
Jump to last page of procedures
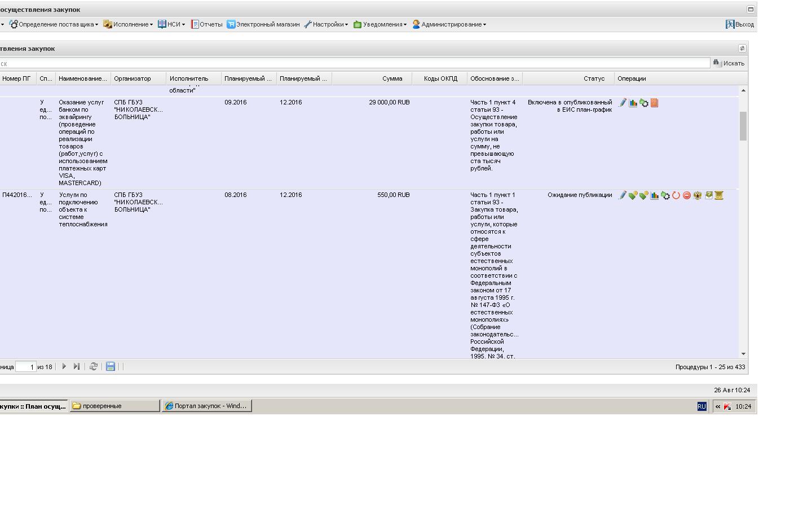77,366
